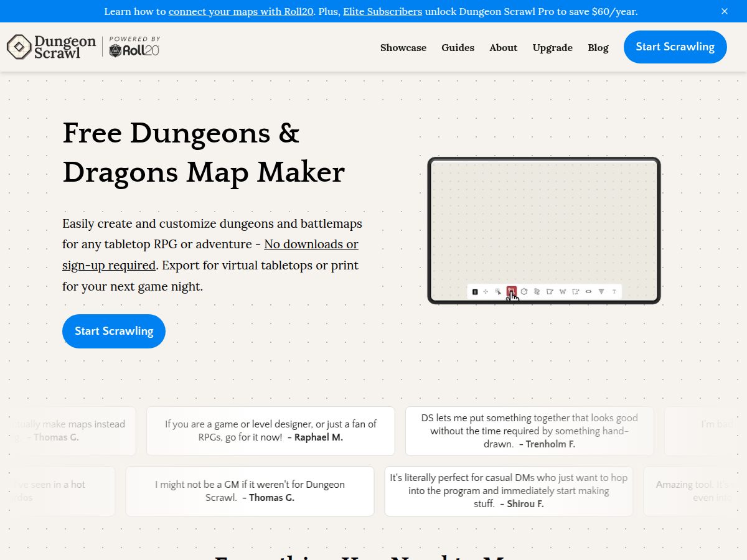Click the Powered by Roll20 logo
This screenshot has height=560, width=747.
[134, 47]
